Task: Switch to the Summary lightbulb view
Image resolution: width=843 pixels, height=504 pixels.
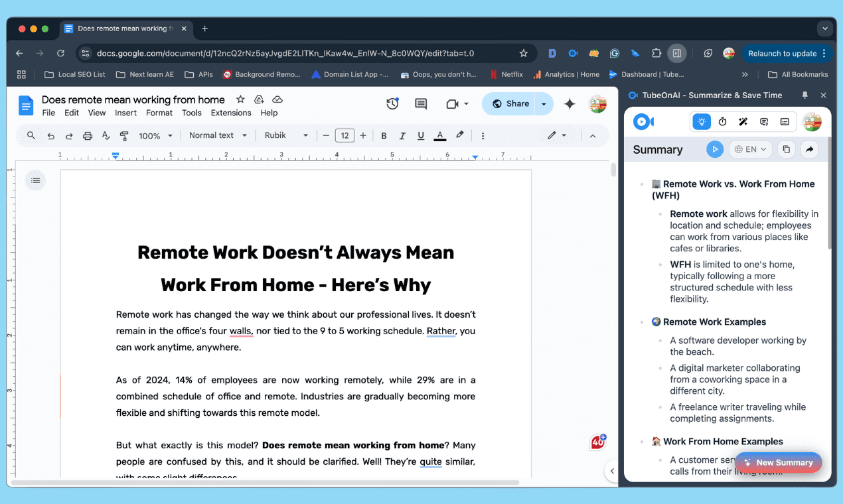Action: point(702,121)
